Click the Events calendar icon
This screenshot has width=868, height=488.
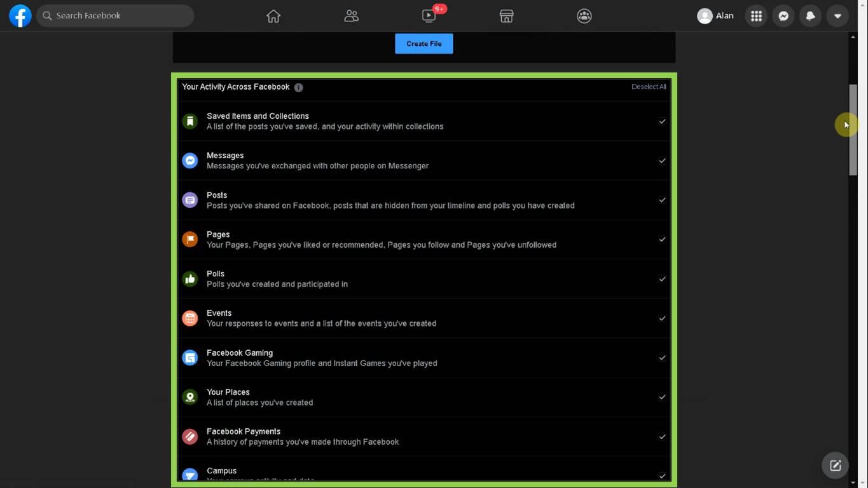pyautogui.click(x=190, y=318)
